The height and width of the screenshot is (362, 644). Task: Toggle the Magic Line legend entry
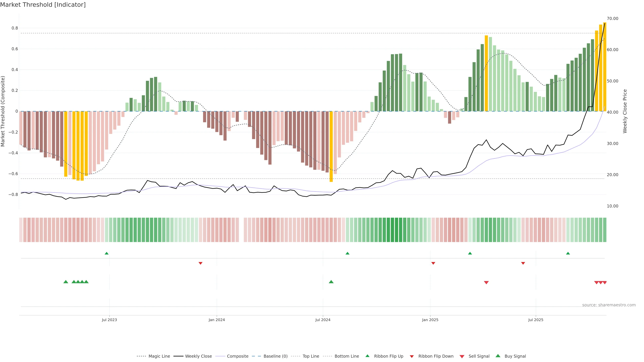point(159,356)
